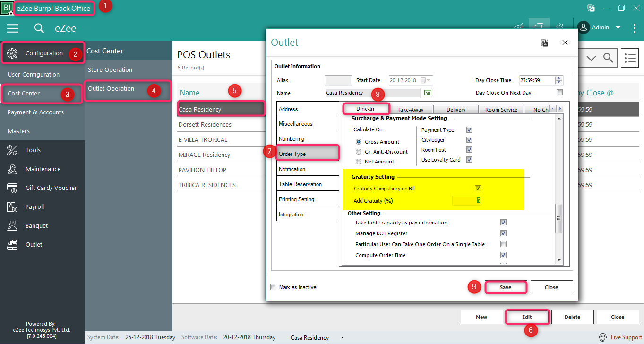Click the translate icon in Outlet dialog
The image size is (644, 344).
click(544, 43)
